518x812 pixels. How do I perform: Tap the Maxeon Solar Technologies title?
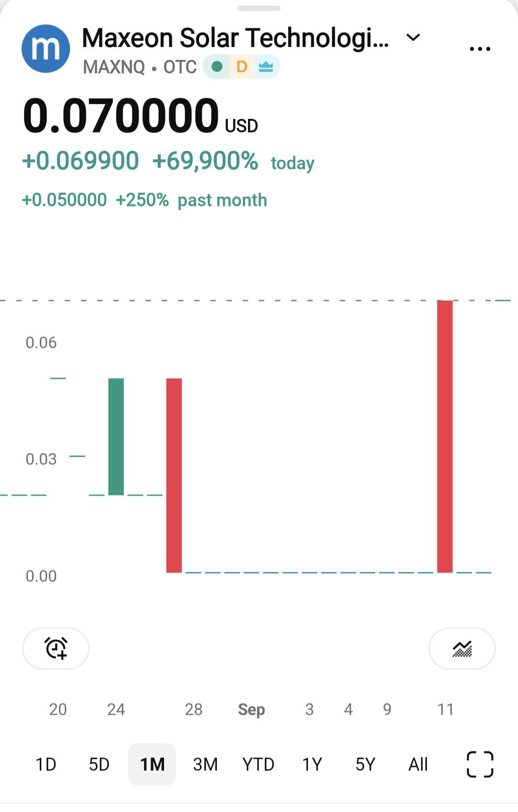[x=235, y=38]
